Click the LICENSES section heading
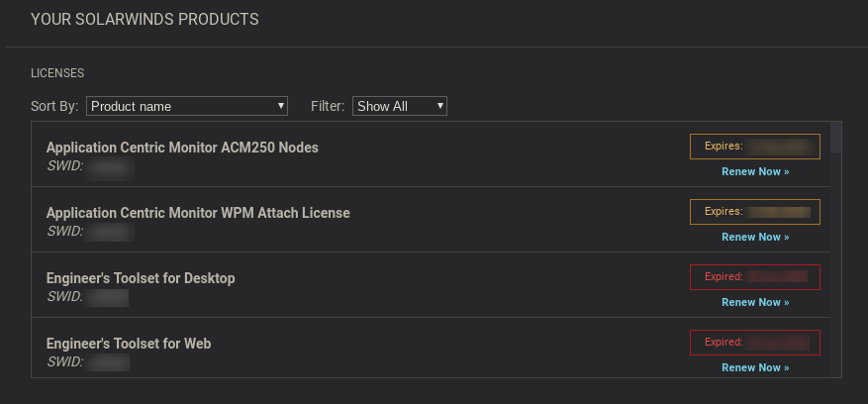This screenshot has width=868, height=404. tap(57, 73)
